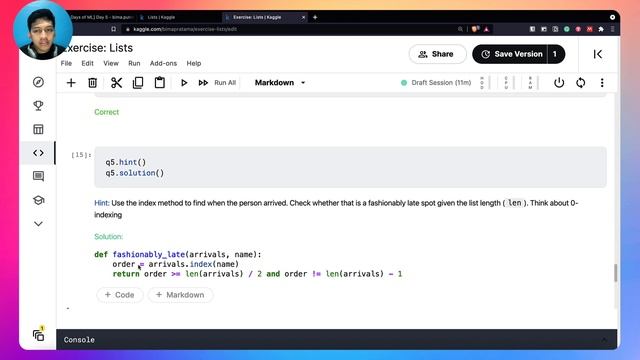
Task: Delete the selected cell with trash icon
Action: 93,83
